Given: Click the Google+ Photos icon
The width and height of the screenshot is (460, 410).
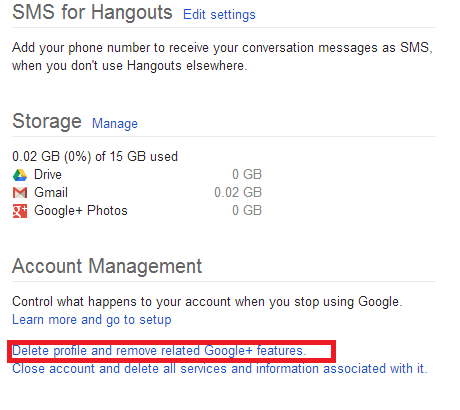Looking at the screenshot, I should click(x=20, y=211).
